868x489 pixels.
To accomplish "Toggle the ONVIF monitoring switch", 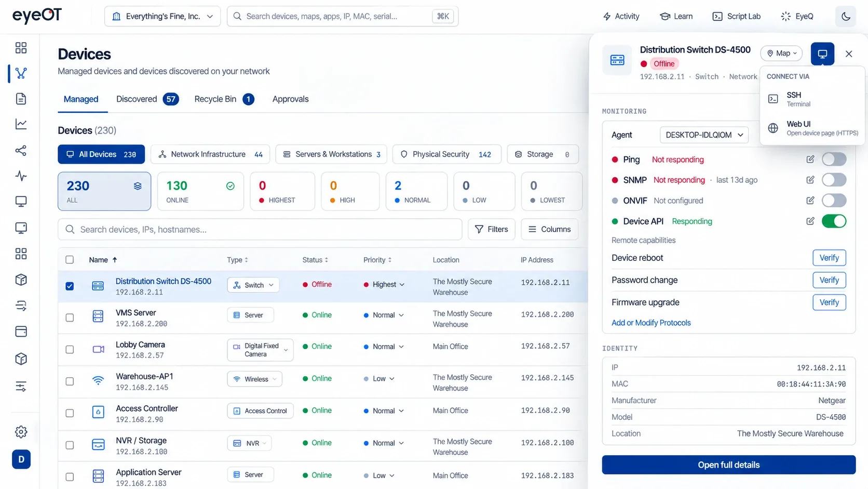I will pyautogui.click(x=834, y=200).
